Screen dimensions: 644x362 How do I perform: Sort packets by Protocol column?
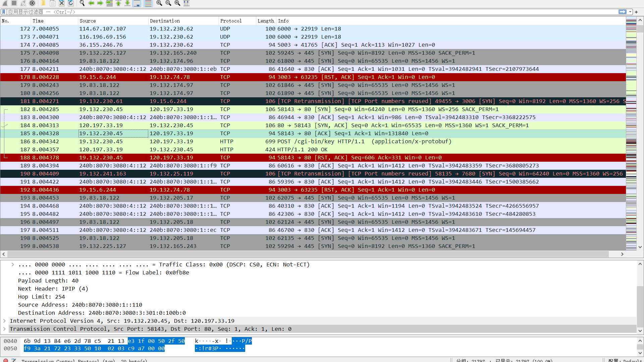pyautogui.click(x=237, y=21)
